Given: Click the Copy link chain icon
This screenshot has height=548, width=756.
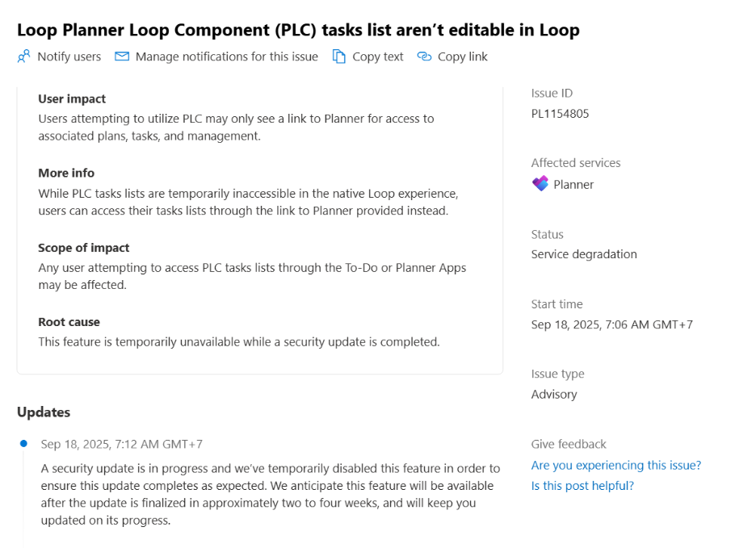Looking at the screenshot, I should [424, 56].
